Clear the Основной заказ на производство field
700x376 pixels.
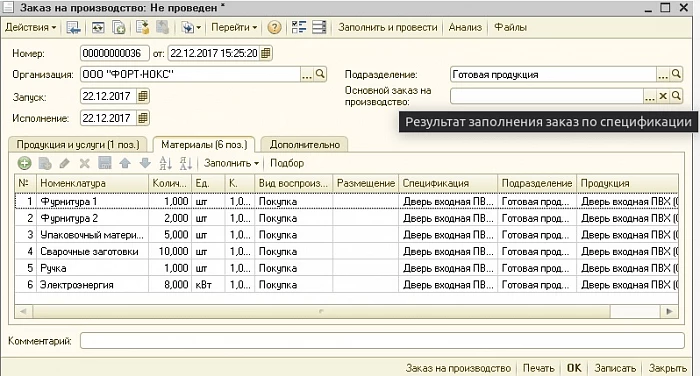(x=663, y=96)
